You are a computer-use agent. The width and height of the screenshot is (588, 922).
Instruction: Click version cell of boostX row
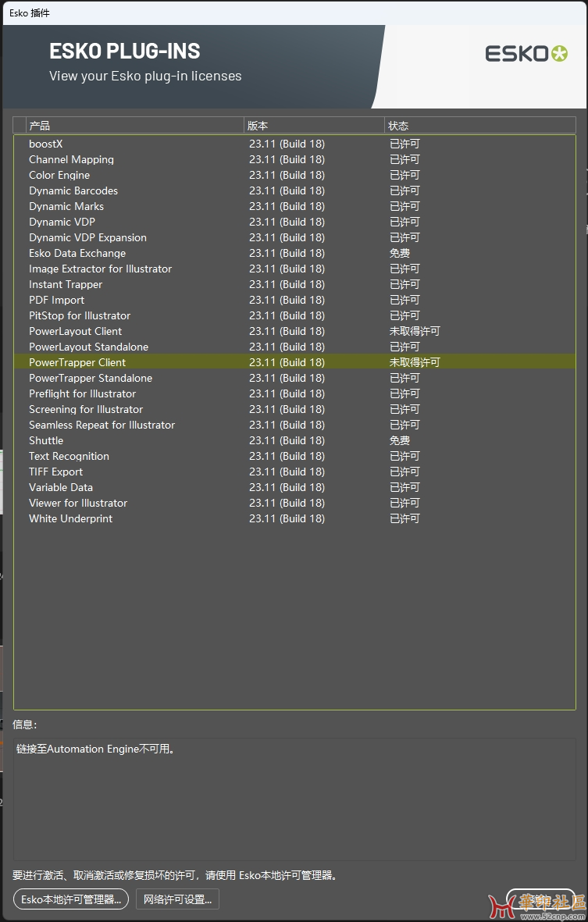pyautogui.click(x=287, y=144)
